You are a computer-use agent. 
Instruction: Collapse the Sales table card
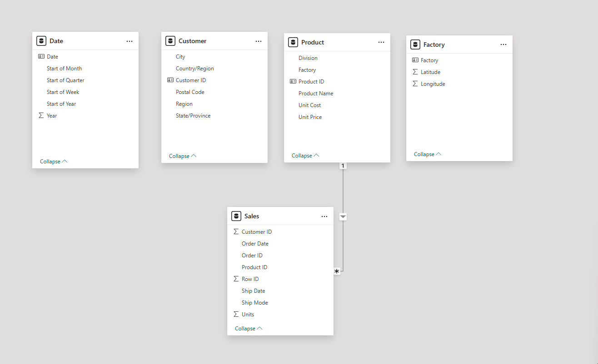click(249, 329)
